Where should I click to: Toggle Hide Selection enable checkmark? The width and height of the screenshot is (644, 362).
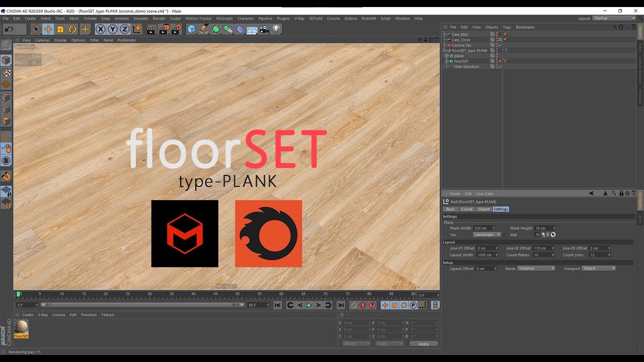500,66
